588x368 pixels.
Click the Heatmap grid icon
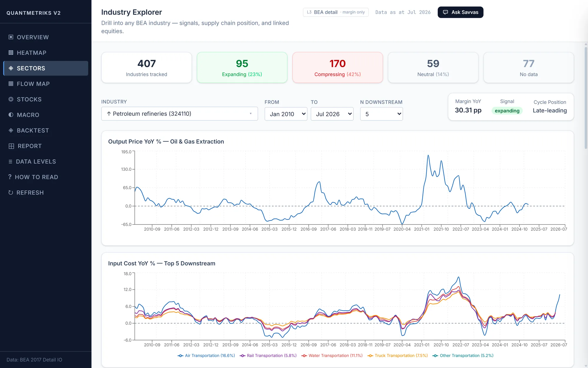[x=11, y=53]
